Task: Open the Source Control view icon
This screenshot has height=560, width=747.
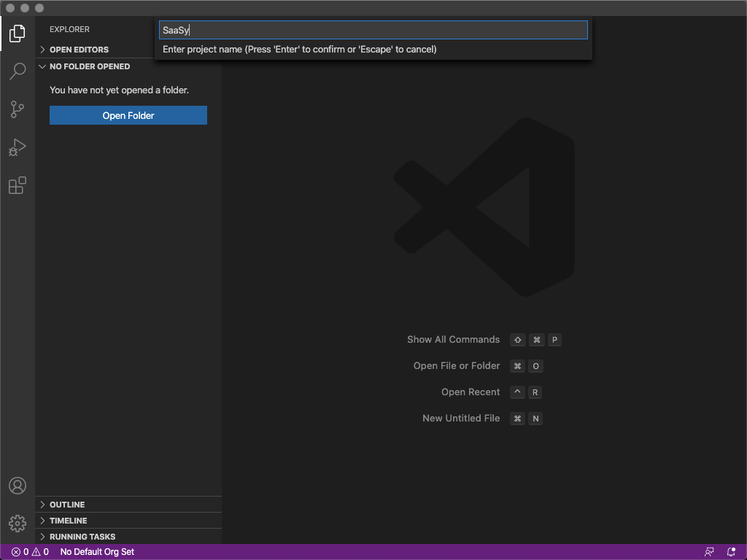Action: [x=18, y=109]
